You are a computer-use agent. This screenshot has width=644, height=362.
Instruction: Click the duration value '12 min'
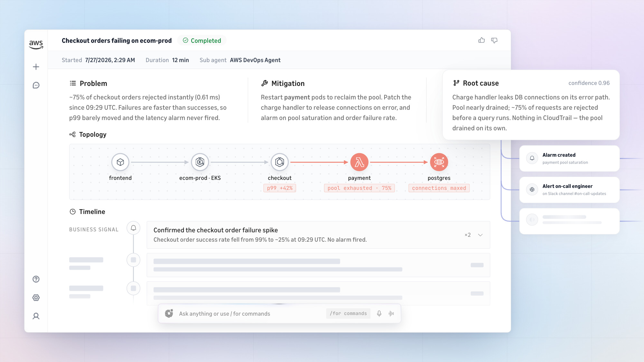click(x=180, y=60)
